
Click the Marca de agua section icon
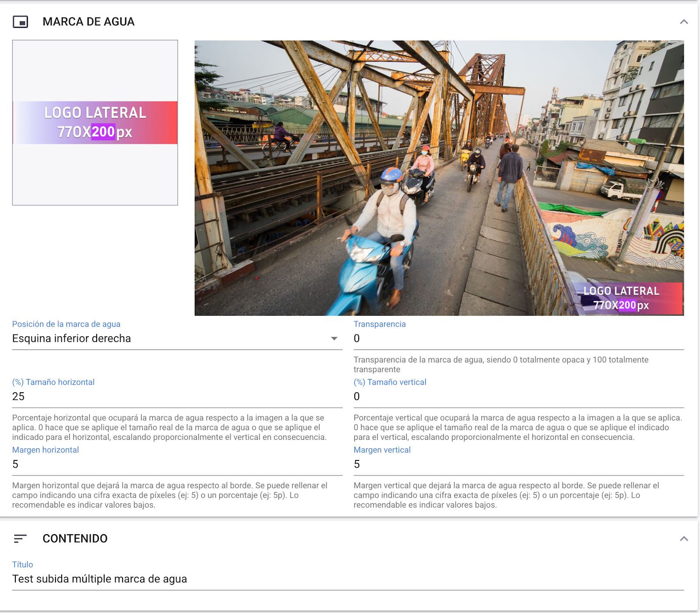(20, 20)
